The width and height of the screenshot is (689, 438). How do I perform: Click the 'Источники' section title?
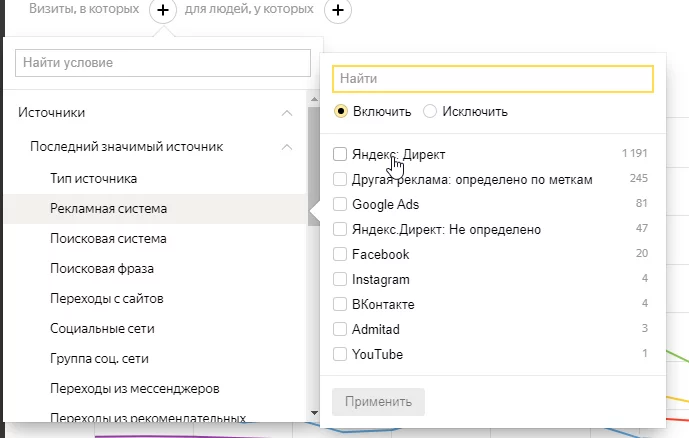pyautogui.click(x=51, y=113)
